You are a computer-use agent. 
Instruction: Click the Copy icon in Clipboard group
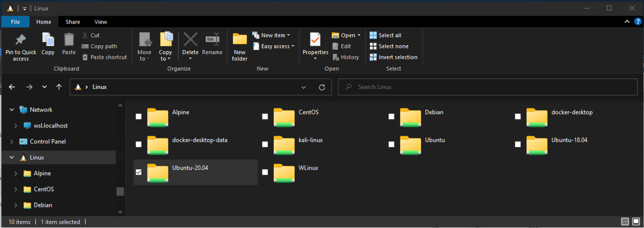(48, 39)
